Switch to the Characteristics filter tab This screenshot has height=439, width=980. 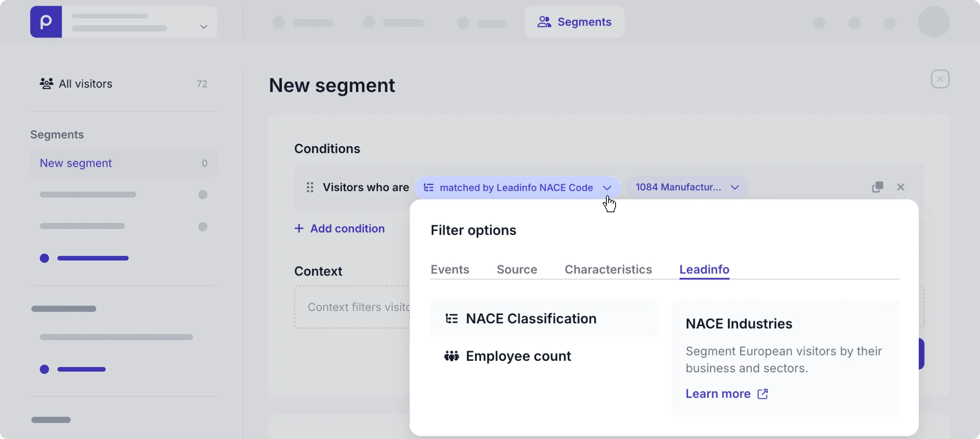(x=608, y=269)
